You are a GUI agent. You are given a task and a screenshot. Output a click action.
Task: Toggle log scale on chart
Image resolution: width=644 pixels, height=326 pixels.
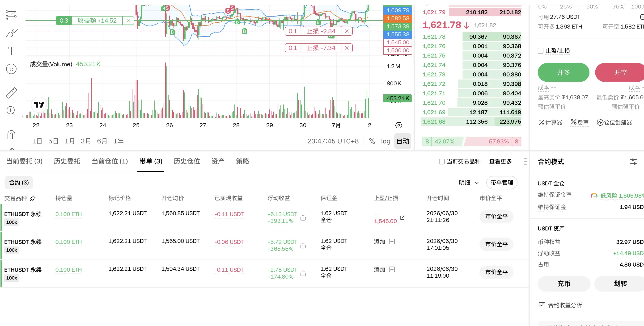[x=386, y=141]
